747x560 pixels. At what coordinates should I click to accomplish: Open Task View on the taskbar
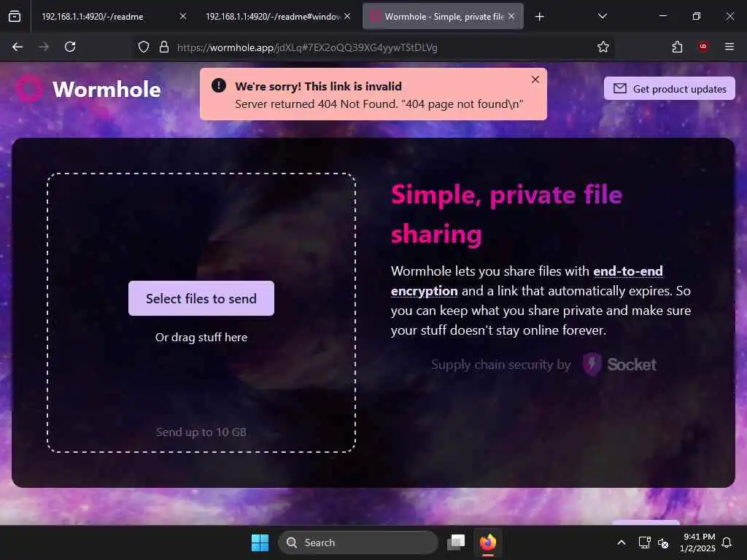point(456,542)
